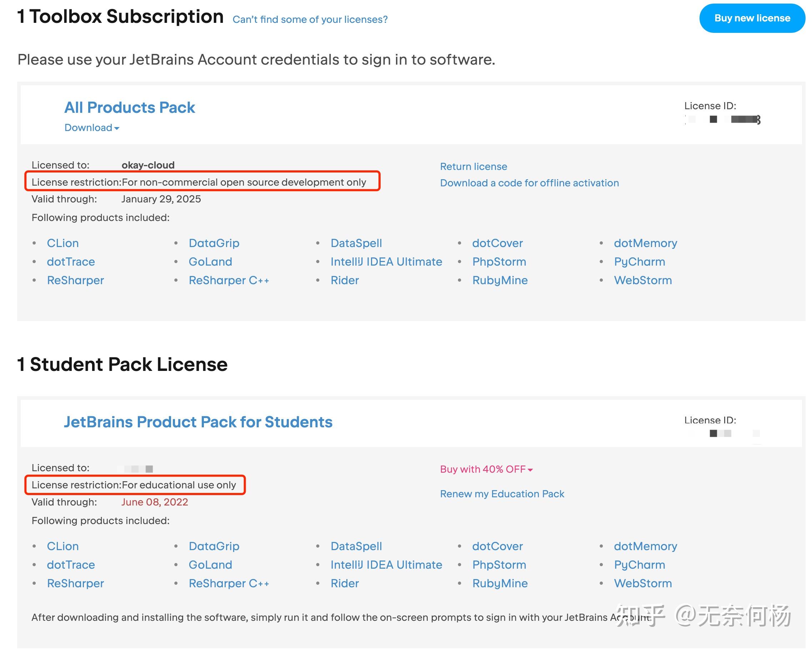Screen dimensions: 812x649
Task: Open PyCharm in the Student Pack products
Action: (639, 565)
